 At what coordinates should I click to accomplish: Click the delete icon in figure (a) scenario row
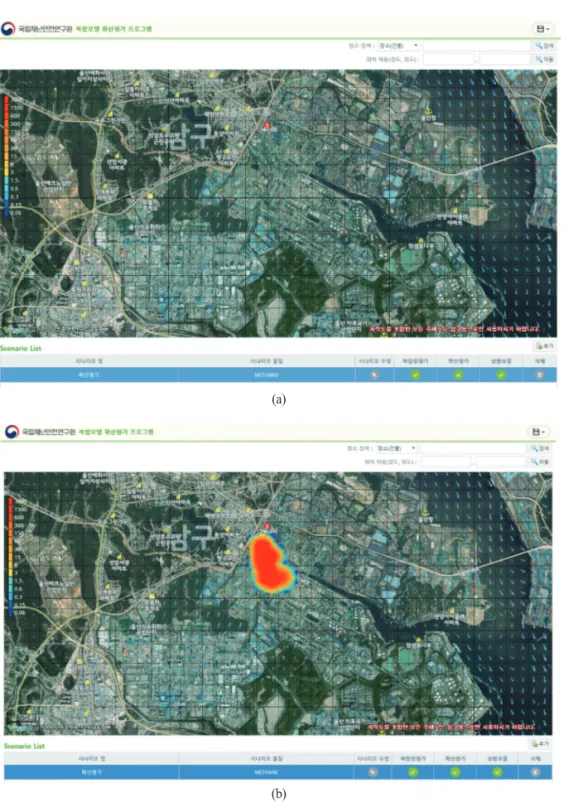[539, 375]
